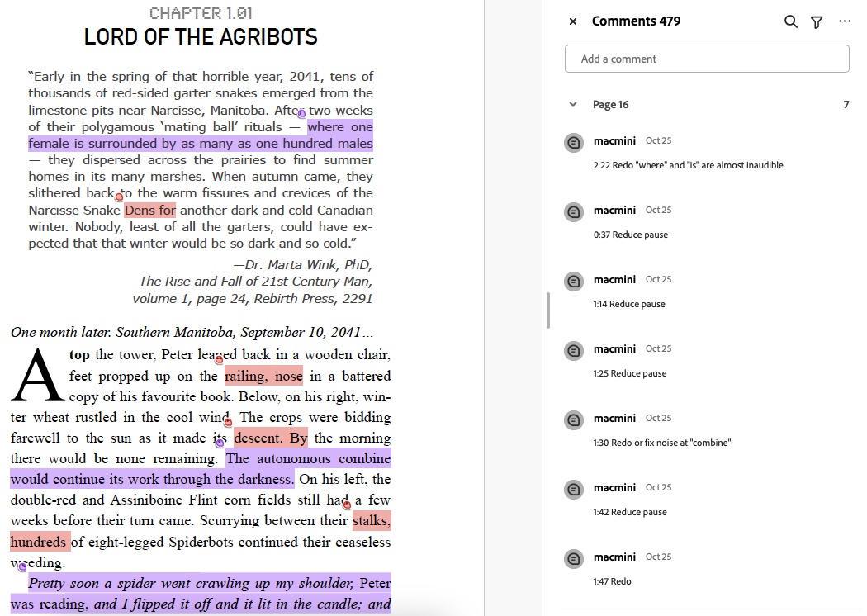Close the Comments panel
Image resolution: width=867 pixels, height=616 pixels.
pyautogui.click(x=573, y=21)
